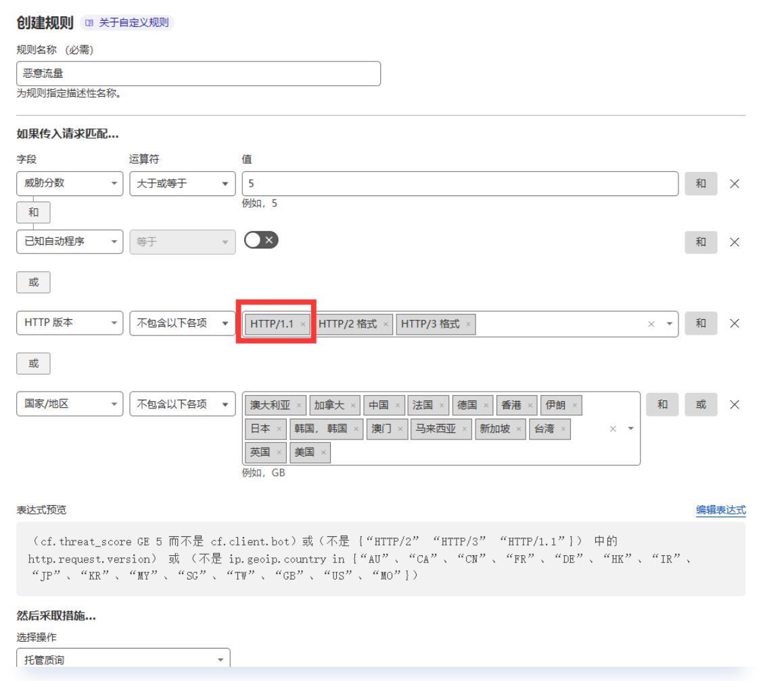
Task: Remove HTTP/1.1 tag from version values
Action: pyautogui.click(x=303, y=324)
